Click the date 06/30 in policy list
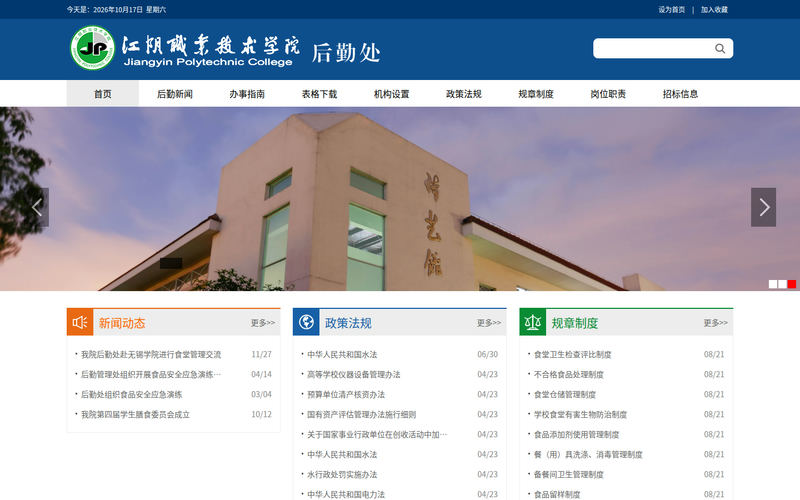800x500 pixels. (487, 355)
